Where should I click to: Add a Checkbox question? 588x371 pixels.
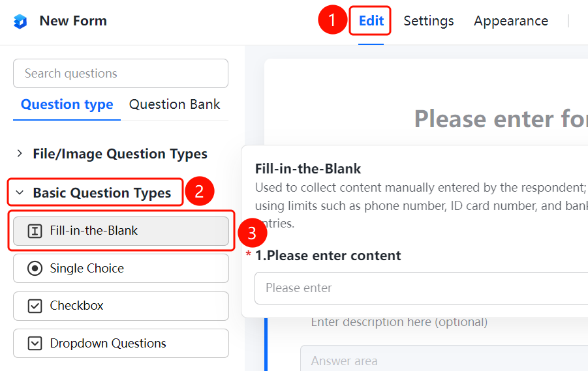click(121, 306)
